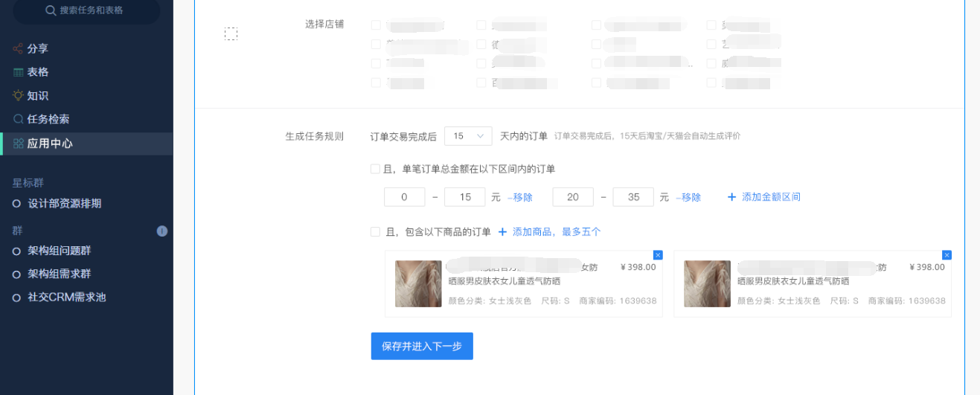
Task: Remove the second product card with X
Action: click(947, 255)
